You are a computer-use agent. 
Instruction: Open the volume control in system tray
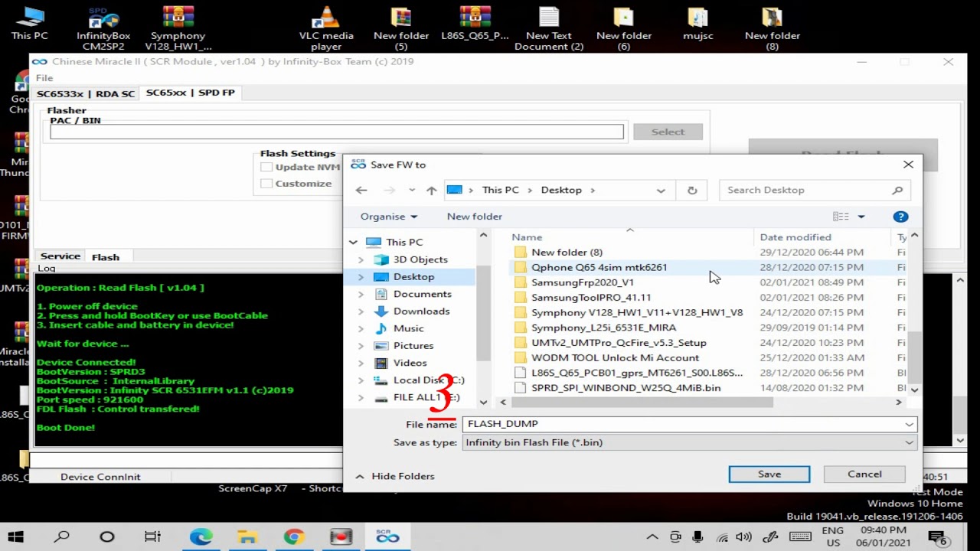[x=743, y=537]
